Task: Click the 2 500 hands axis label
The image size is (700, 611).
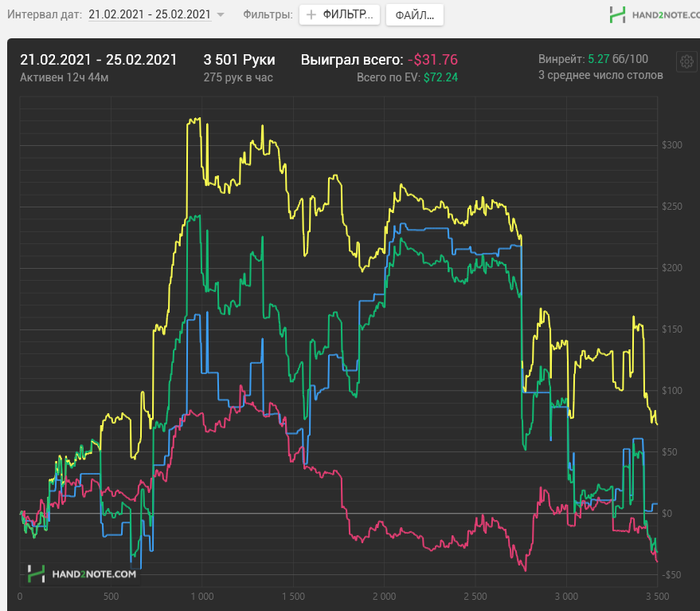Action: tap(475, 596)
